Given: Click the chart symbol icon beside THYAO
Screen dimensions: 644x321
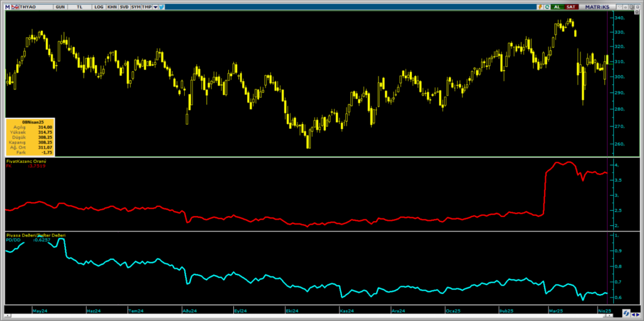Looking at the screenshot, I should pos(13,6).
